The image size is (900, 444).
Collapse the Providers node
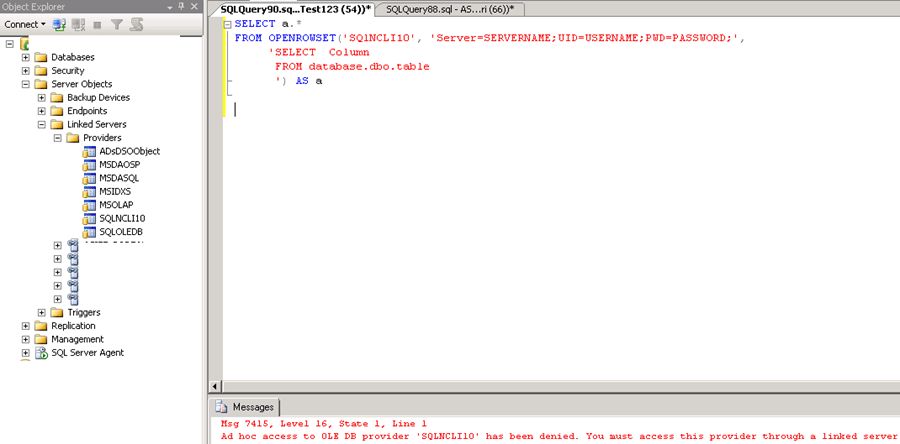[57, 138]
